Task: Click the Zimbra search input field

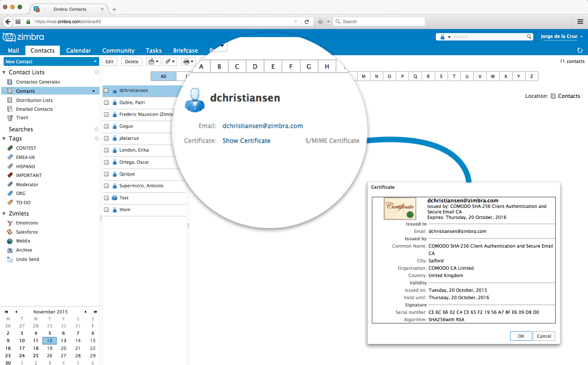Action: click(489, 36)
